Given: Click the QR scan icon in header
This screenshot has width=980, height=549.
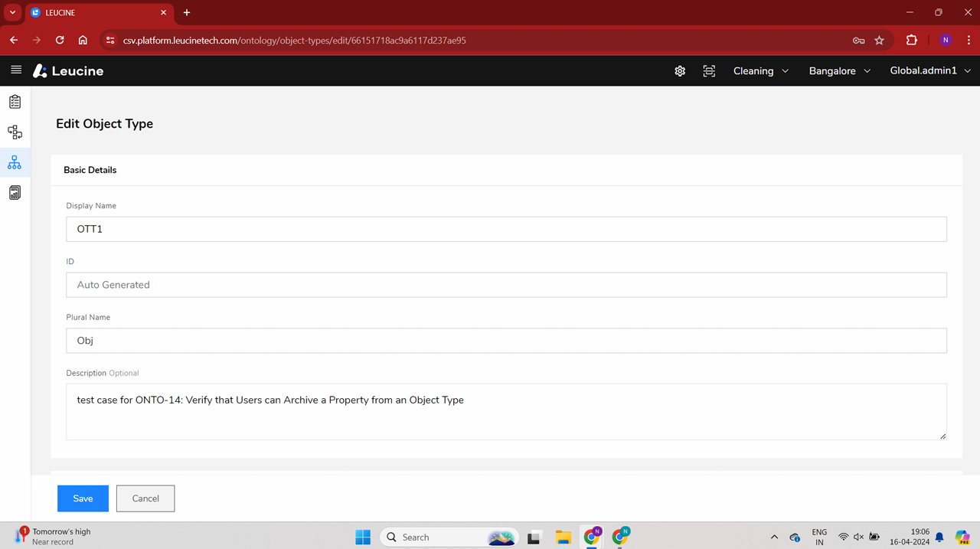Looking at the screenshot, I should 709,71.
